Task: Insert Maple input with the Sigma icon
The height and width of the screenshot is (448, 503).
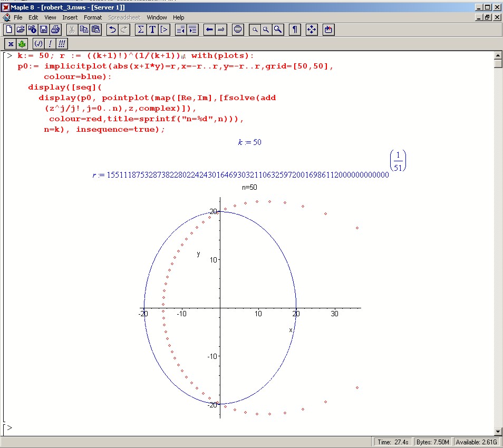Action: point(140,30)
